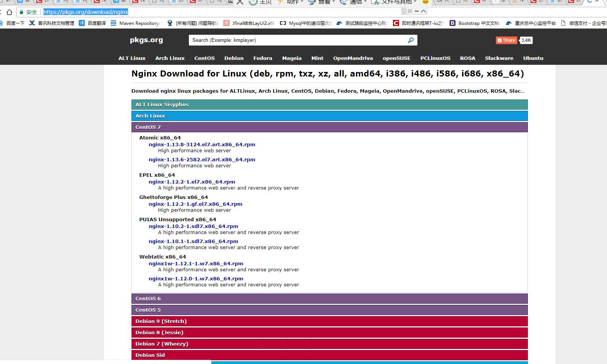Expand the ALT Linux Sisyphus section

click(x=329, y=105)
